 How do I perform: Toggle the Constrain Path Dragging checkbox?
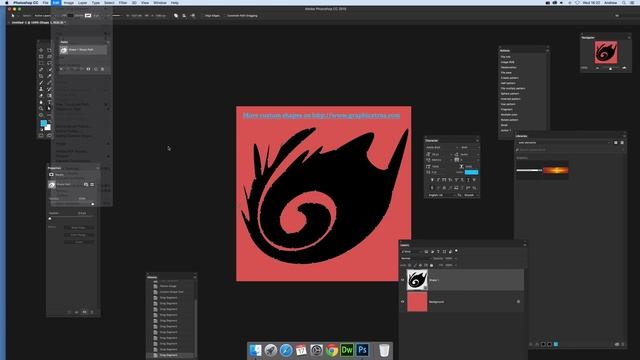click(x=241, y=16)
